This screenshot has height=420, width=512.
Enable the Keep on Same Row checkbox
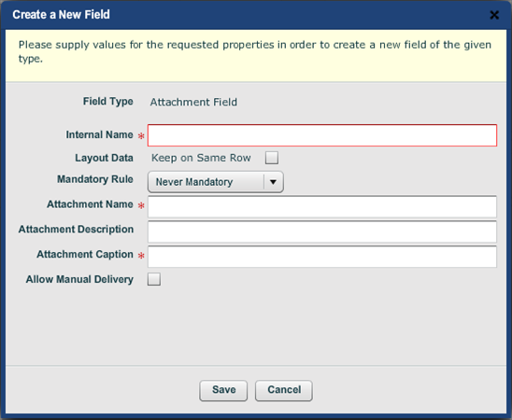click(x=272, y=158)
